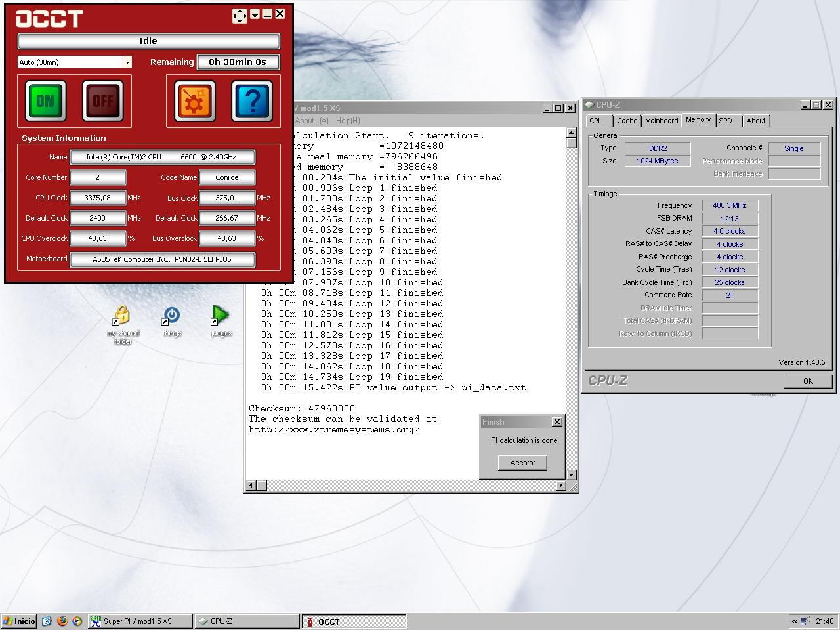Screen dimensions: 840x630
Task: Click Bank Cycle Time value 25 clocks
Action: coord(730,282)
